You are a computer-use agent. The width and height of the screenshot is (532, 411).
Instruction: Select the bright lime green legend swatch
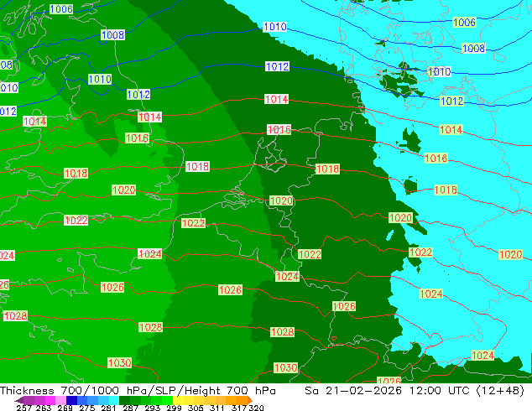point(167,400)
